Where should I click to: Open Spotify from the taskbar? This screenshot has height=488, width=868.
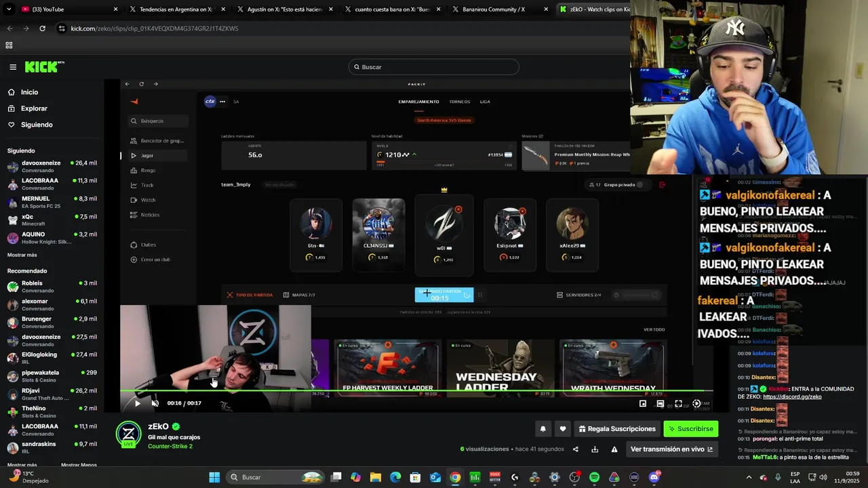595,477
